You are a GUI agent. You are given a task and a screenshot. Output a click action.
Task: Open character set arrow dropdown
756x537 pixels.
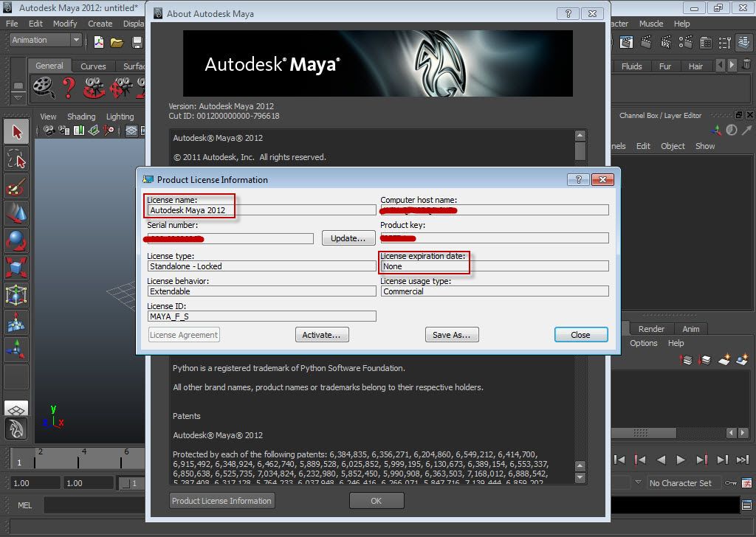tap(638, 482)
